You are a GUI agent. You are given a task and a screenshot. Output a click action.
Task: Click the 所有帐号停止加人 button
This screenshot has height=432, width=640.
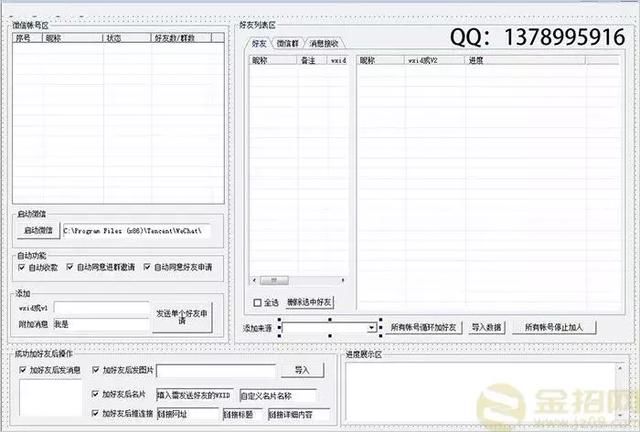(554, 327)
